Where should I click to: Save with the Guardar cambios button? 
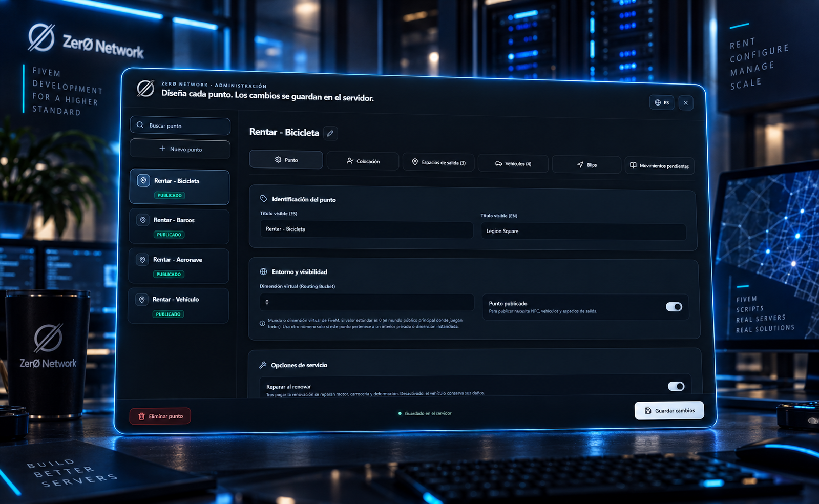(x=669, y=410)
